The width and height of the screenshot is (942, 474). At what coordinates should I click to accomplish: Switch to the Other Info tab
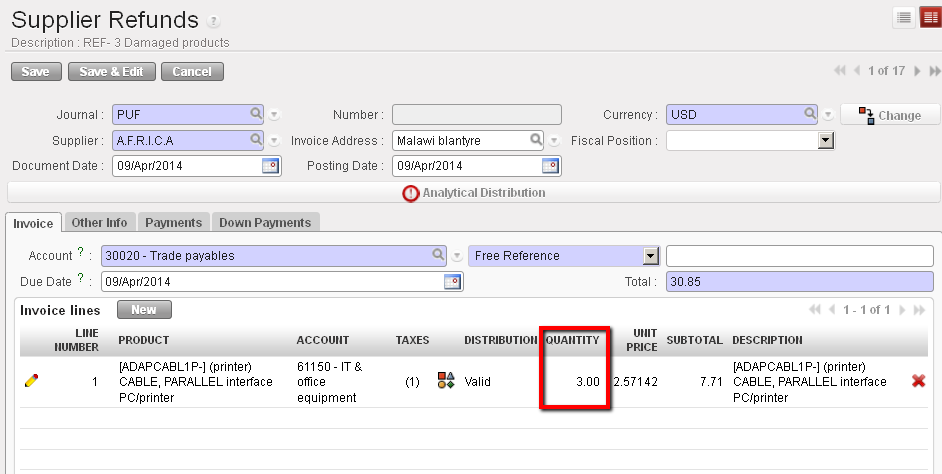pyautogui.click(x=99, y=223)
